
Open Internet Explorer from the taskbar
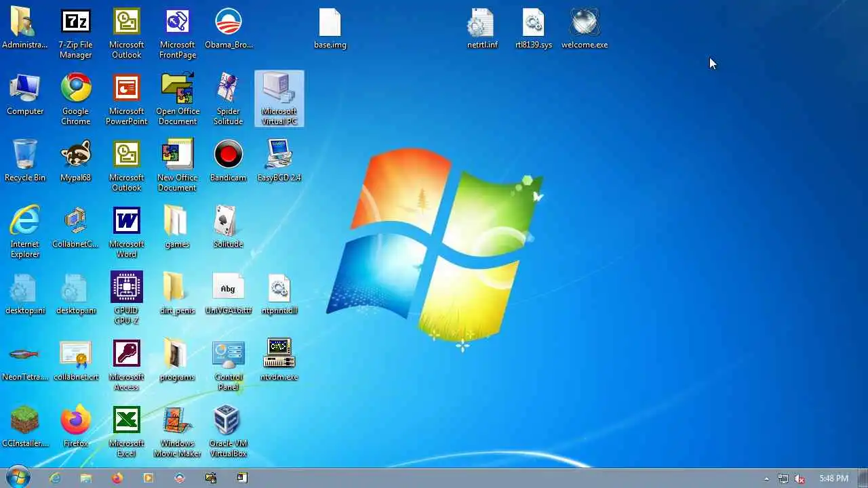[x=55, y=478]
